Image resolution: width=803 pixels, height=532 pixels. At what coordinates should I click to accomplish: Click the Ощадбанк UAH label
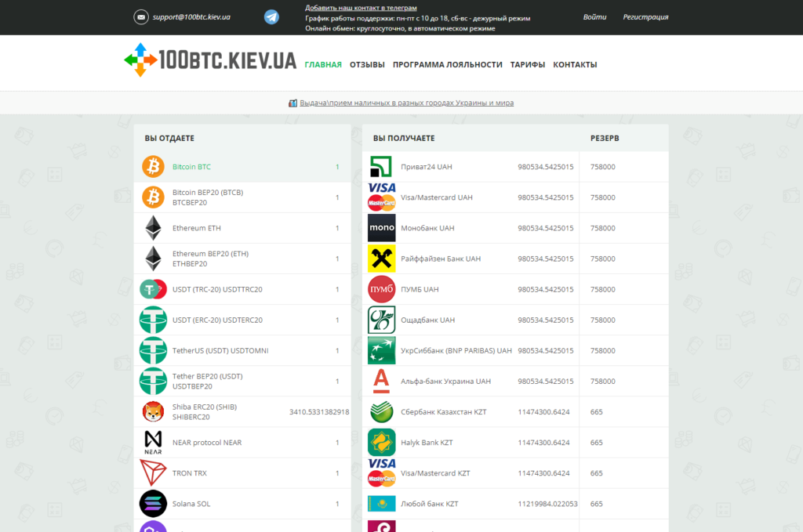tap(427, 320)
